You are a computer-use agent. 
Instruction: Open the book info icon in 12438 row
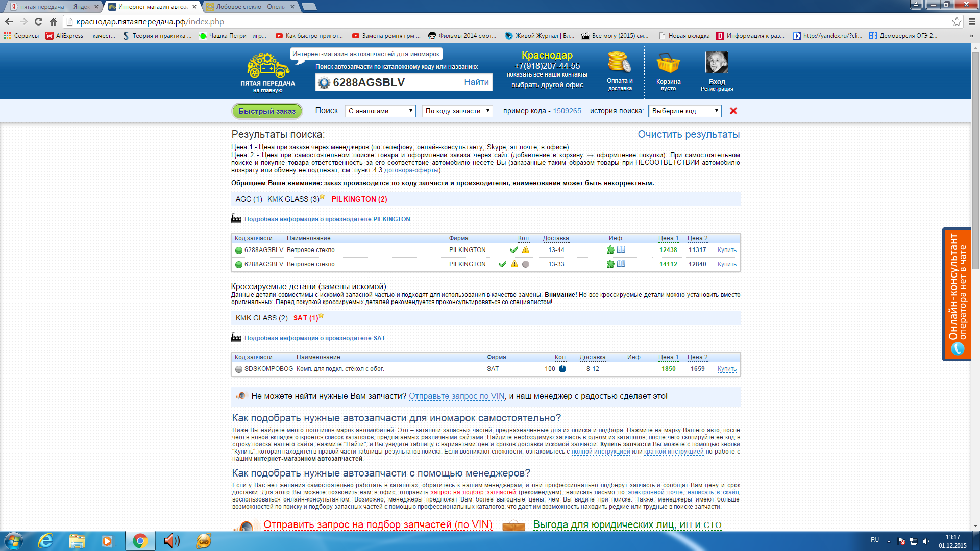[621, 250]
